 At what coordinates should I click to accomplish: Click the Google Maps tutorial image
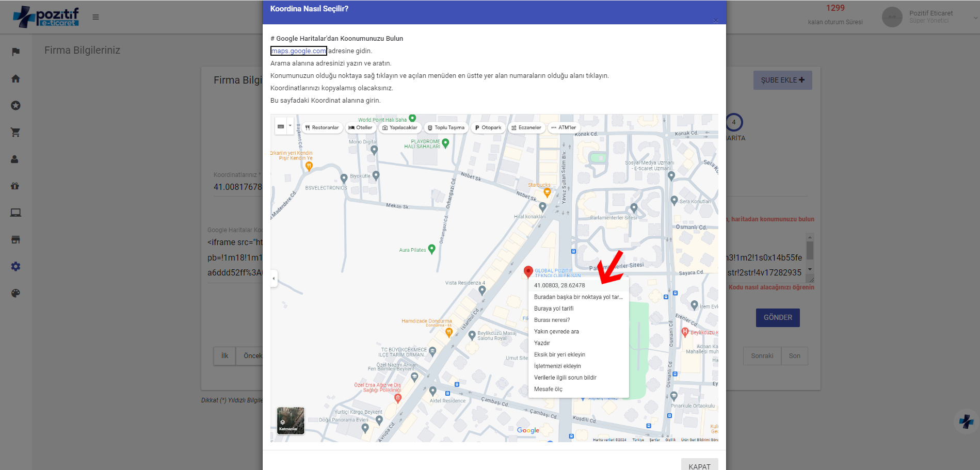[494, 278]
